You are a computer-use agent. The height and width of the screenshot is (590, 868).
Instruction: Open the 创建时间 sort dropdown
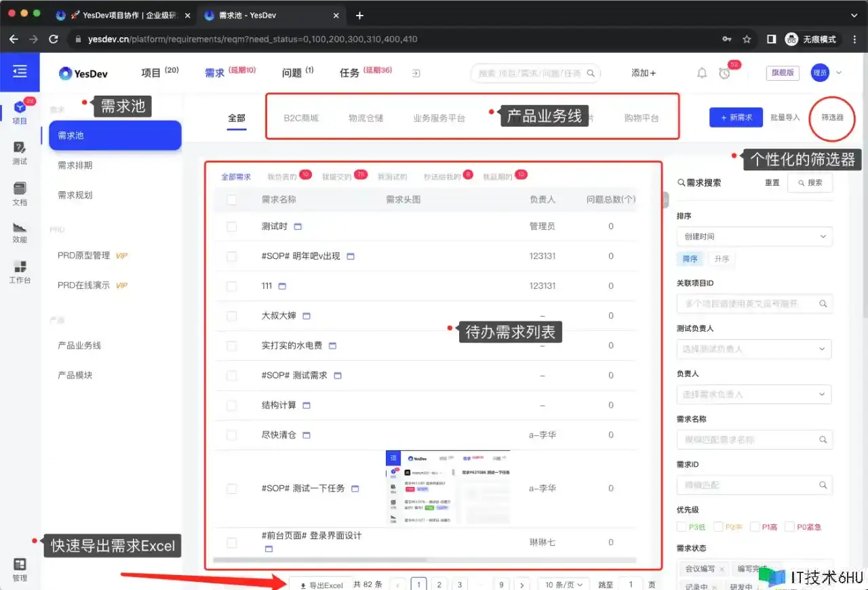[754, 237]
